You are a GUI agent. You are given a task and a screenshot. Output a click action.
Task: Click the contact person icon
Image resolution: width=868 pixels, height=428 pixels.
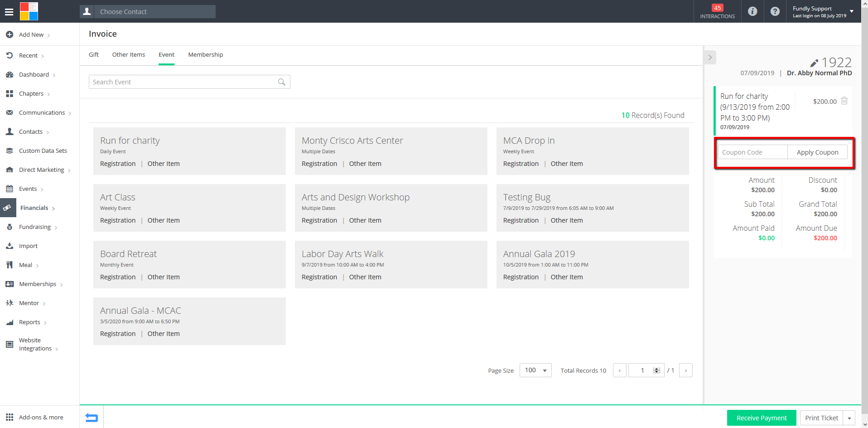point(87,11)
